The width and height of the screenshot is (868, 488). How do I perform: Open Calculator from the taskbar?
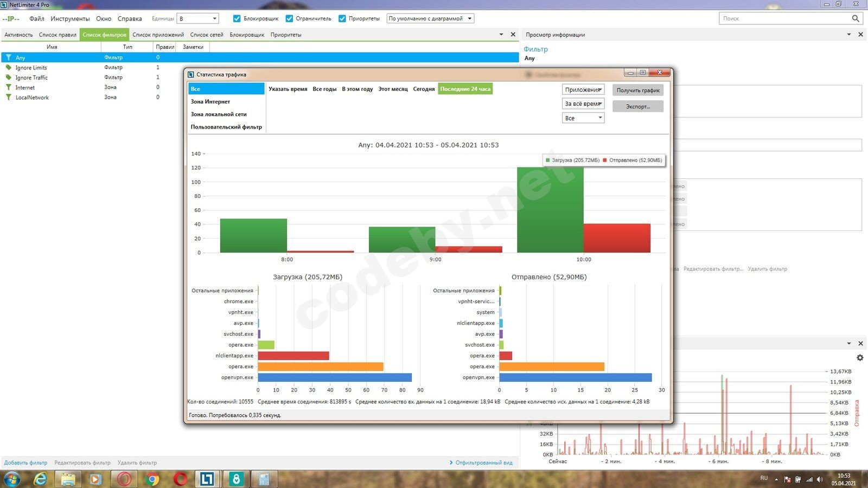tap(264, 479)
